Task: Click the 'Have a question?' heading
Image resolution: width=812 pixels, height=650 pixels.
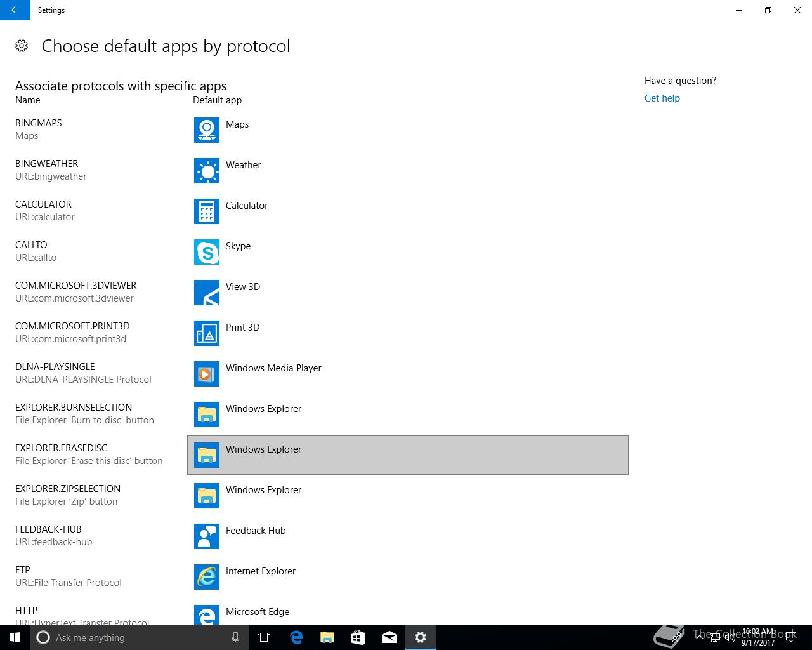Action: (680, 81)
